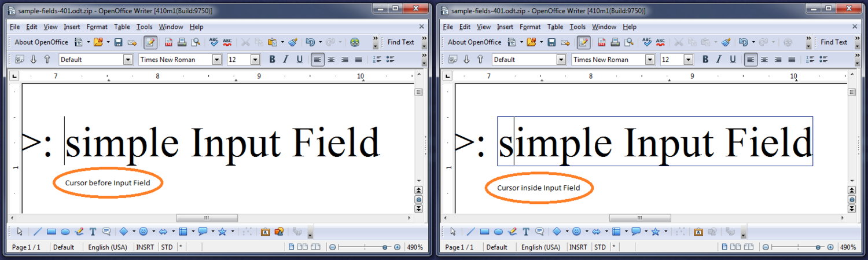Open the font size dropdown in right window
868x260 pixels.
[x=688, y=60]
